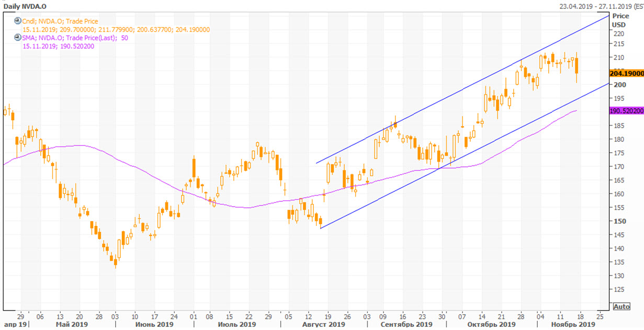
Task: Select the Cndl NVDA.O Trade Price legend label
Action: [x=60, y=21]
